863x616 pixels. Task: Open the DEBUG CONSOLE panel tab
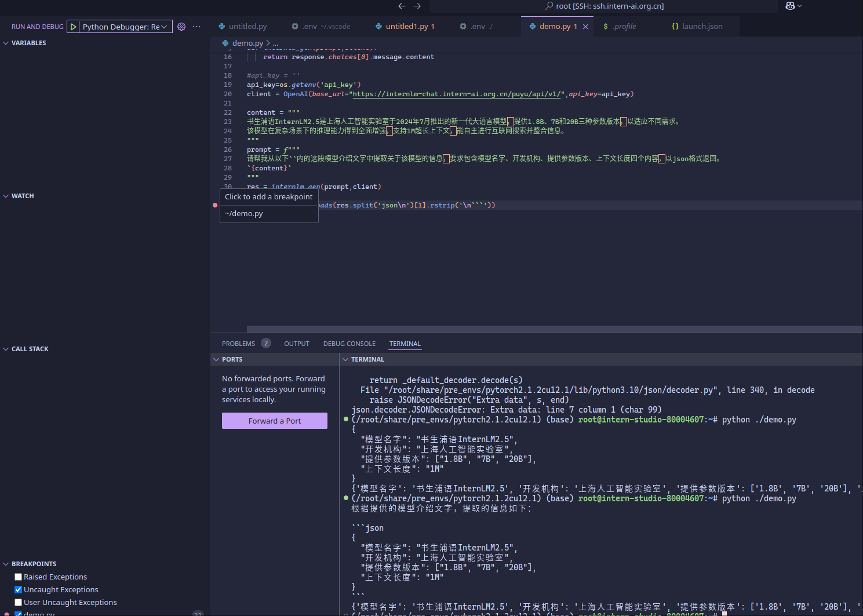point(349,344)
